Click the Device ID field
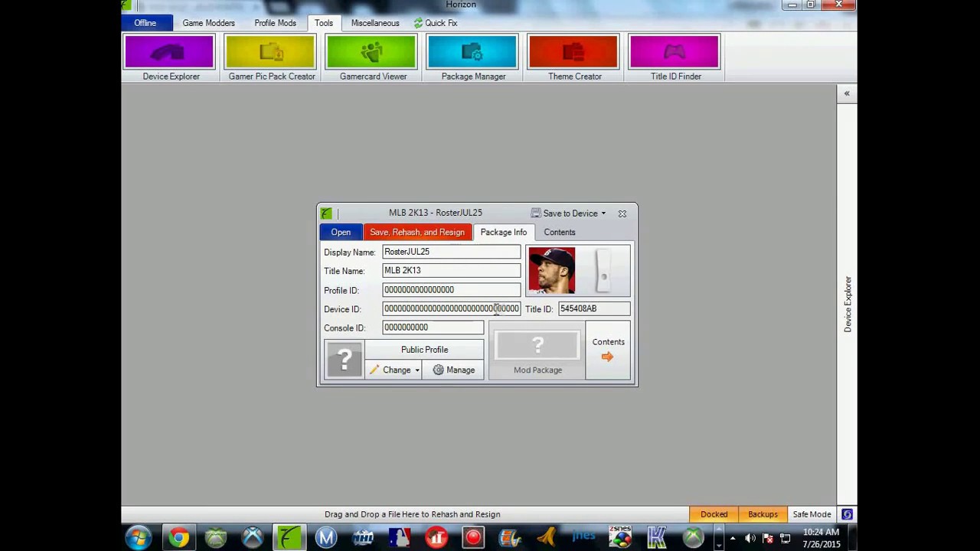The width and height of the screenshot is (980, 551). [x=452, y=308]
